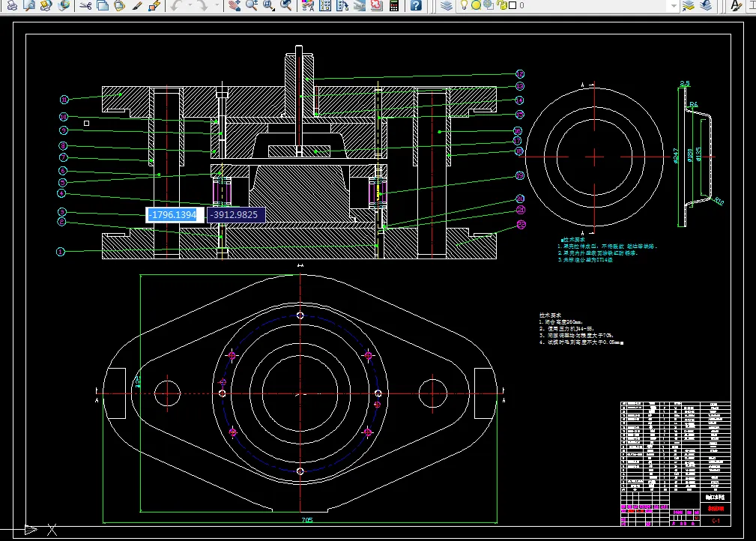Screen dimensions: 756x541
Task: Toggle freeze/thaw sun for layer 0
Action: coord(476,5)
